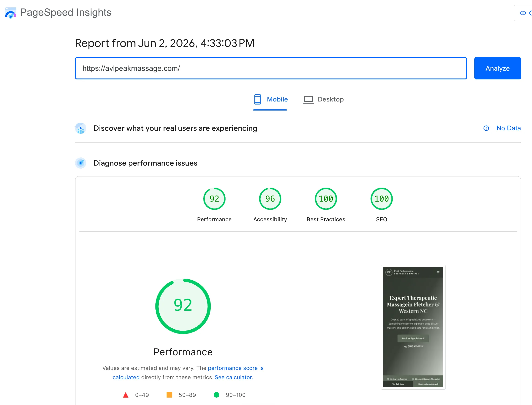Click the PageSpeed Insights title text
This screenshot has height=405, width=532.
point(66,12)
